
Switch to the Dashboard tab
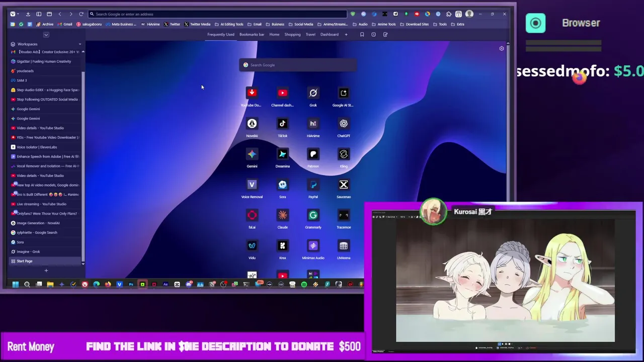pos(330,35)
